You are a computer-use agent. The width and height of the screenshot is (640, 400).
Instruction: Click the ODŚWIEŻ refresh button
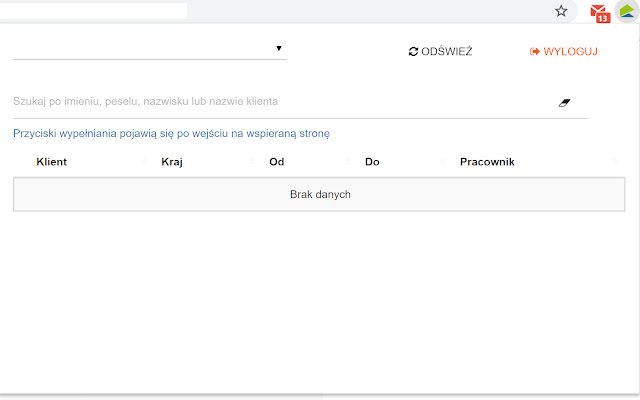click(x=440, y=51)
